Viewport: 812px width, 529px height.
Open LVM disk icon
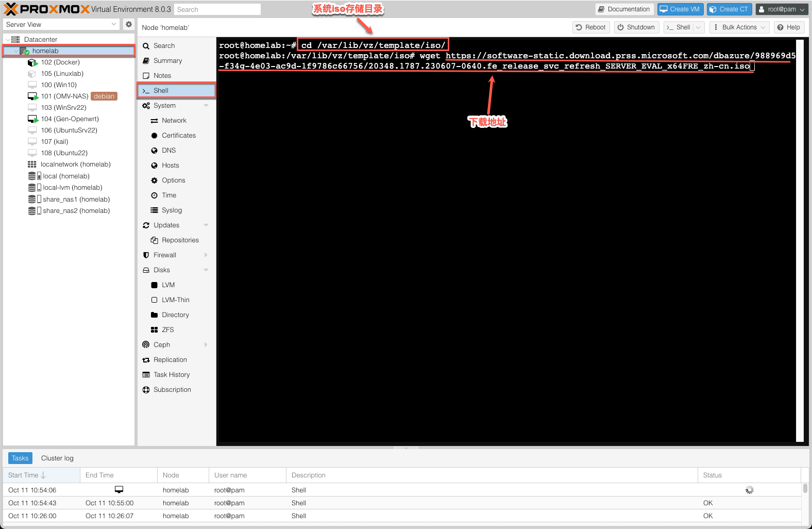click(x=154, y=285)
